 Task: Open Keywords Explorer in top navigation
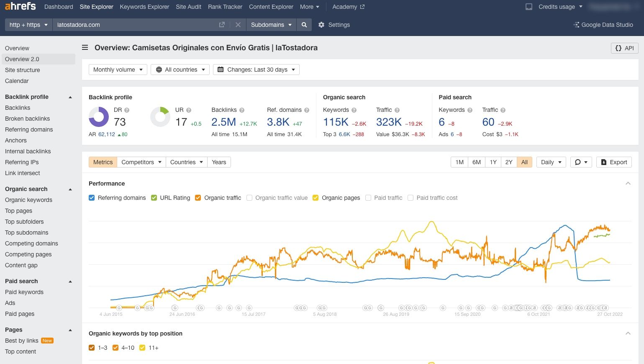[x=144, y=7]
